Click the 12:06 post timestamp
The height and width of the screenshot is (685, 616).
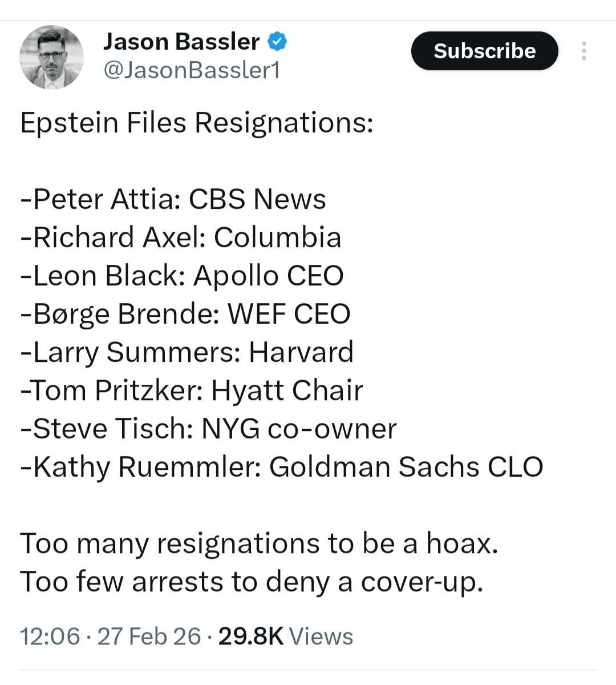click(50, 636)
